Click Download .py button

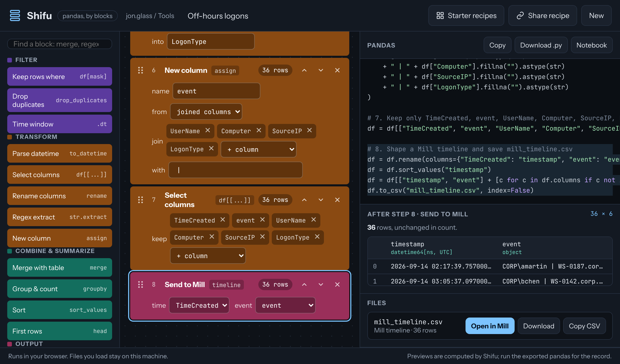[x=541, y=45]
